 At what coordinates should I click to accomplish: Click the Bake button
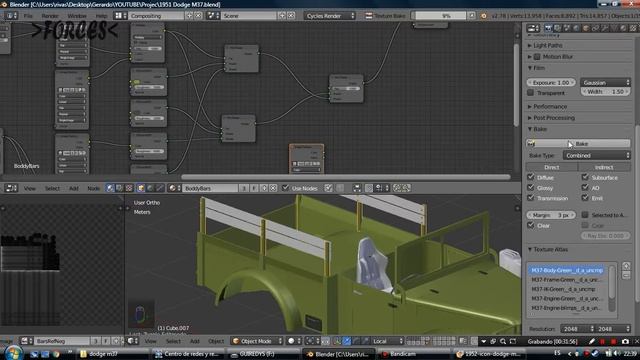[x=578, y=144]
